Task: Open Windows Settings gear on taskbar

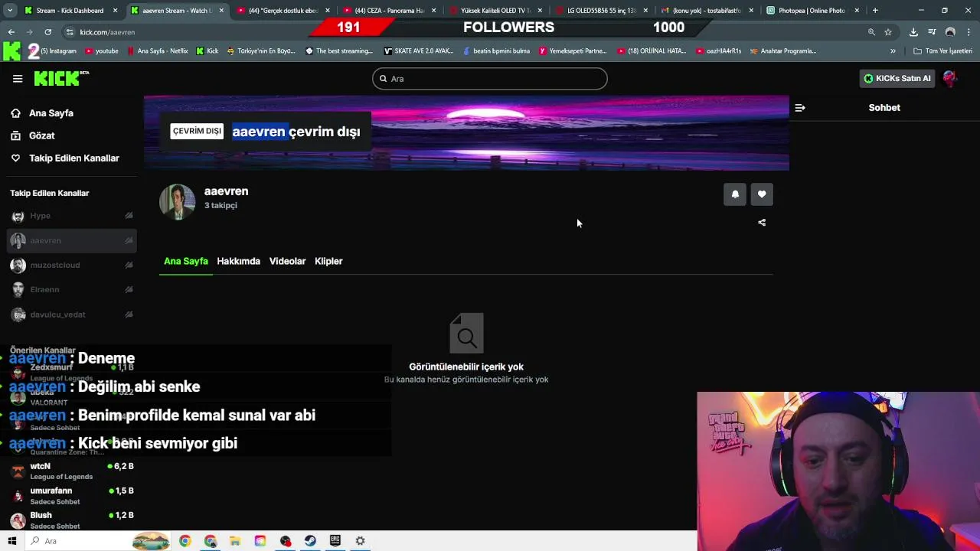Action: point(360,541)
